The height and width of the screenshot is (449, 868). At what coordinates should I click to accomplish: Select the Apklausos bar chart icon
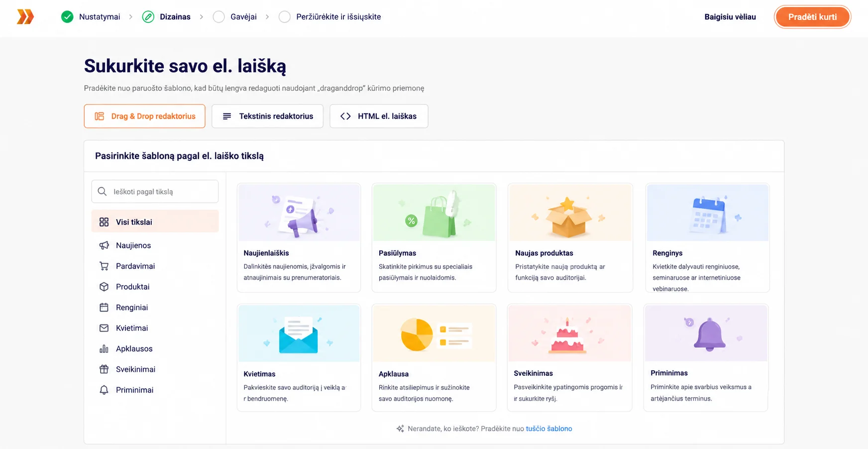pyautogui.click(x=104, y=349)
